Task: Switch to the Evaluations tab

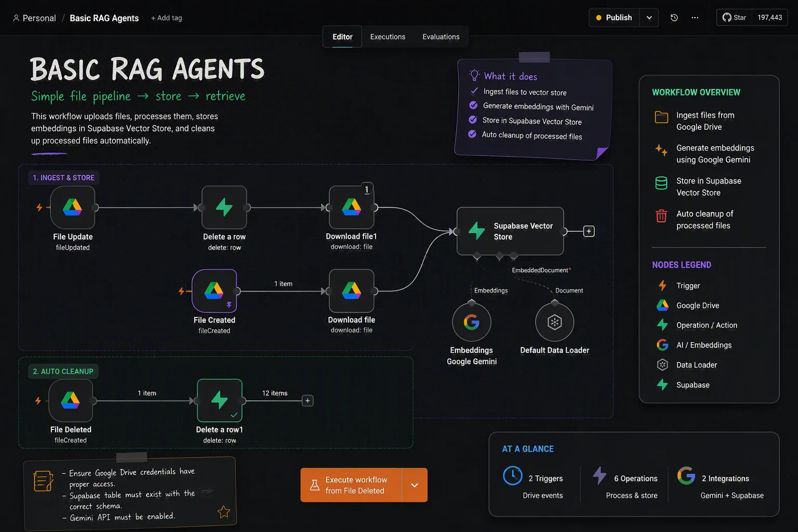Action: tap(441, 37)
